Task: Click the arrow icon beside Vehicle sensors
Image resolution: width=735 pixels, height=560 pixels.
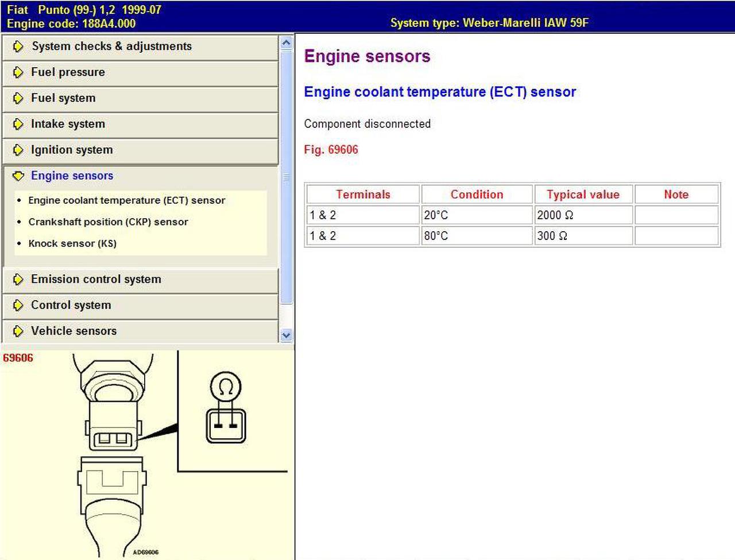Action: coord(18,331)
